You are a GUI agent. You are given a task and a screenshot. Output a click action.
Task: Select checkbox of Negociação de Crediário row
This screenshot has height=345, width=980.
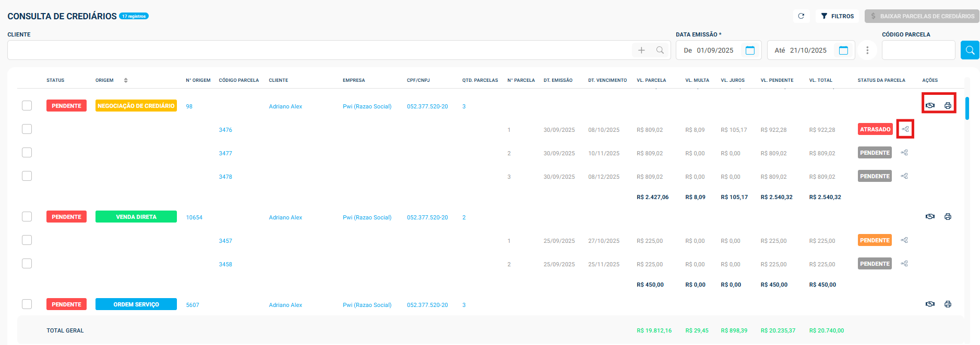pyautogui.click(x=27, y=106)
